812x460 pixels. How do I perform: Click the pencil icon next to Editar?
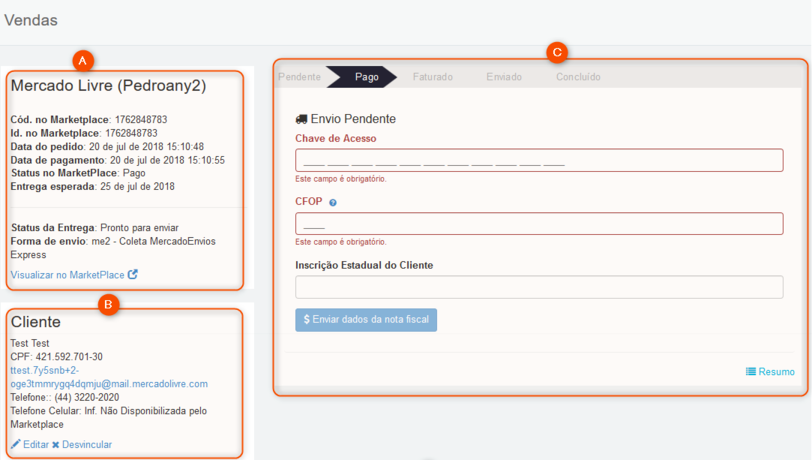click(16, 444)
